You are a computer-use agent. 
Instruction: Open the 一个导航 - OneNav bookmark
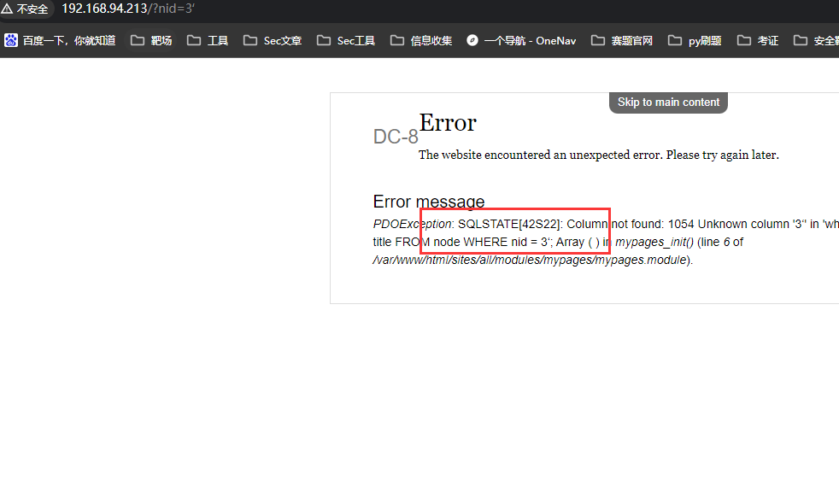pos(522,41)
